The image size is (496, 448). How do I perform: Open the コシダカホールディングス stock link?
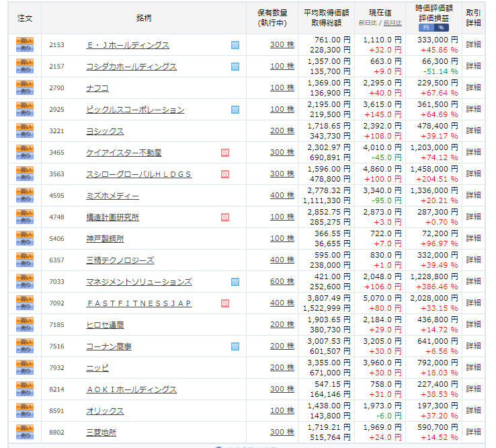[x=131, y=67]
